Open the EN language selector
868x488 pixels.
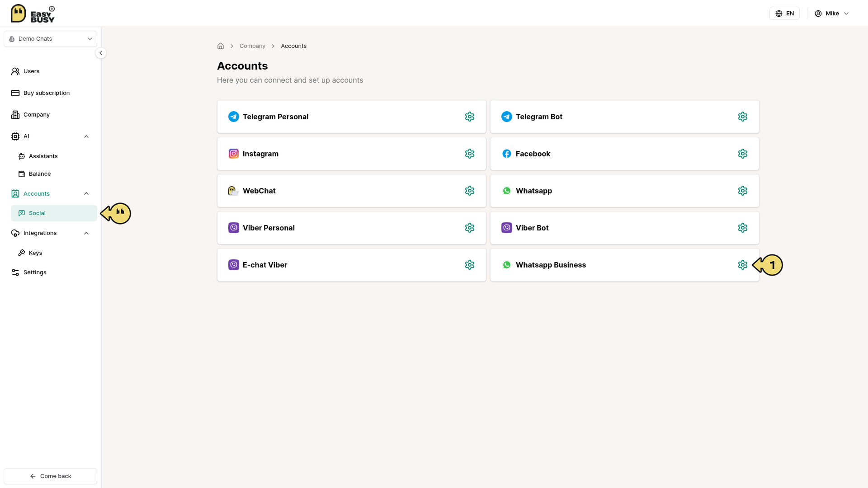click(x=784, y=14)
